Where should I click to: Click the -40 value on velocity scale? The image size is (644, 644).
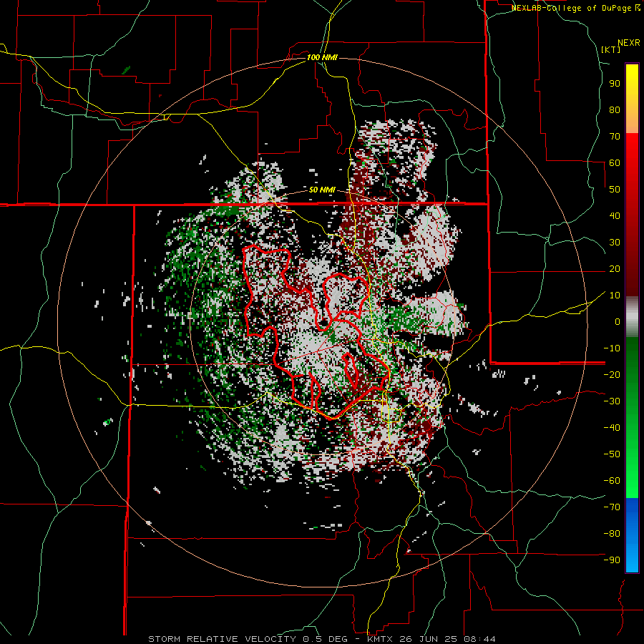click(x=612, y=428)
